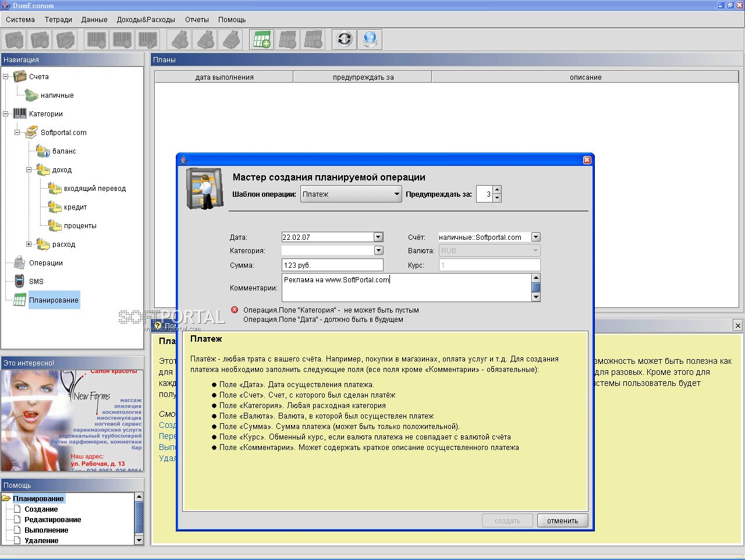The height and width of the screenshot is (560, 745).
Task: Open the Шаблон операции dropdown
Action: pos(351,194)
